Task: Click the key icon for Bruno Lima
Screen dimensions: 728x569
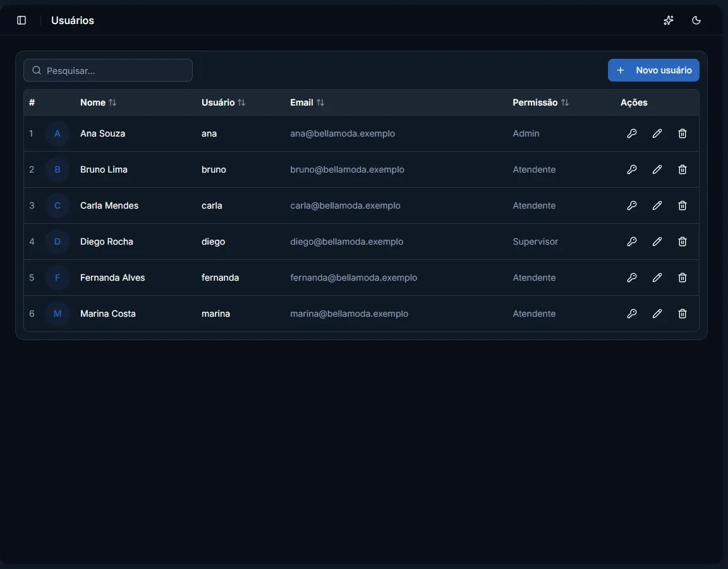Action: click(631, 169)
